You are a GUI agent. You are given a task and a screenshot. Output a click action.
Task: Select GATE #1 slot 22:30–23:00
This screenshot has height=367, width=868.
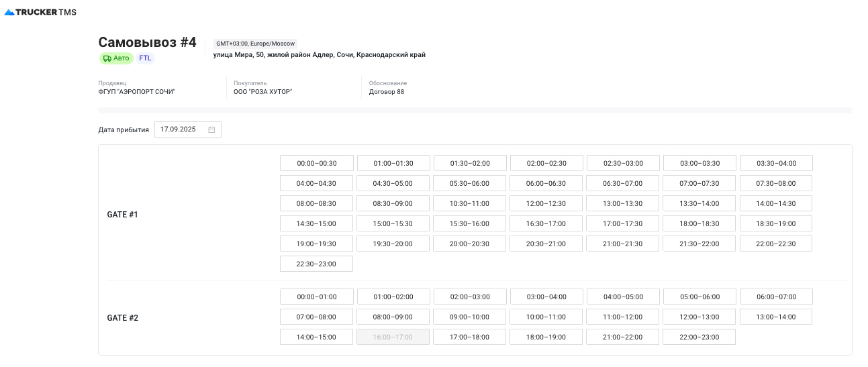(316, 264)
